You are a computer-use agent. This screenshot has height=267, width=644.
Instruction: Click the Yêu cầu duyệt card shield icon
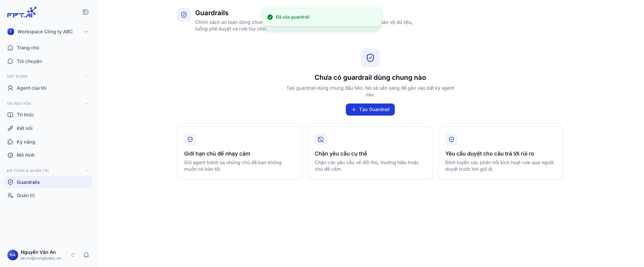click(451, 139)
